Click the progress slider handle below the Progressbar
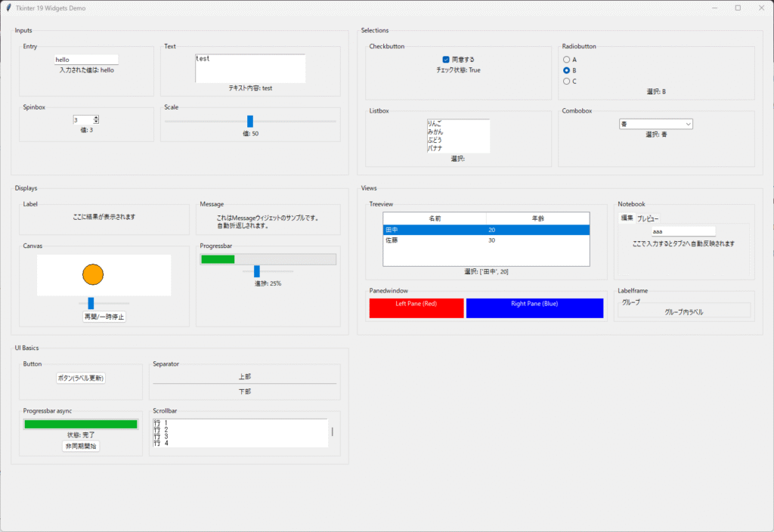Screen dimensions: 774x532 tap(257, 271)
